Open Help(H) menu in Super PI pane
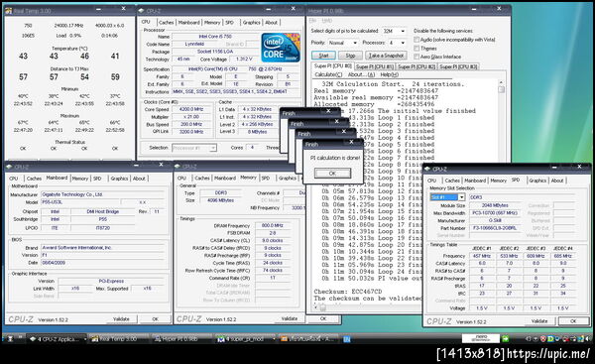Viewport: 595px width, 364px height. [x=389, y=74]
